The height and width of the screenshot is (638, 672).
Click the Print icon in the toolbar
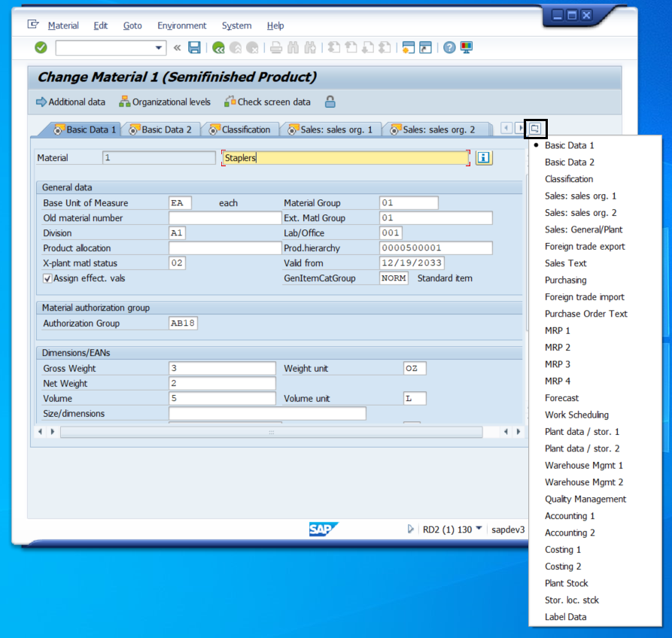click(x=276, y=47)
